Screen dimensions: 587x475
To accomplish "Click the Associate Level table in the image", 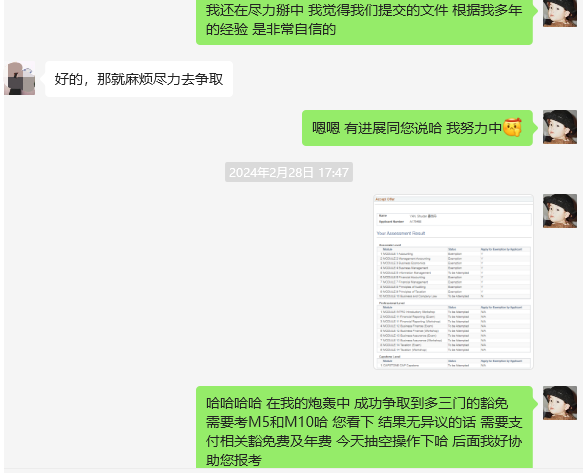I will tap(454, 272).
